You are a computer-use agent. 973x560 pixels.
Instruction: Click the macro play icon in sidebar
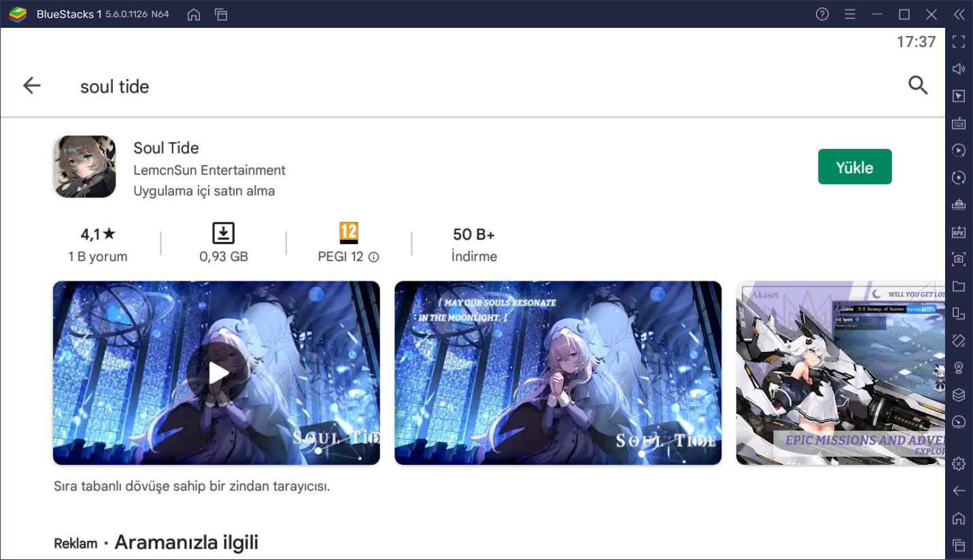[x=959, y=150]
